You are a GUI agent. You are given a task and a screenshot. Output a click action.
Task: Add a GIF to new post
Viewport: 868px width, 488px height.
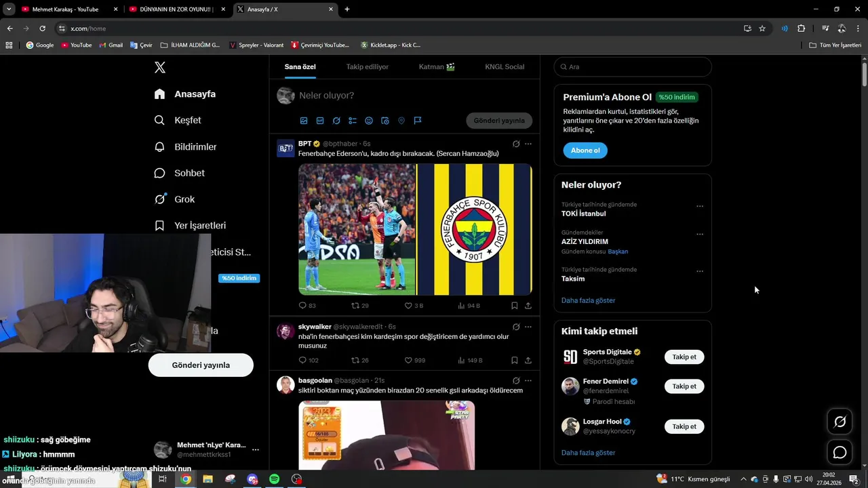[320, 121]
